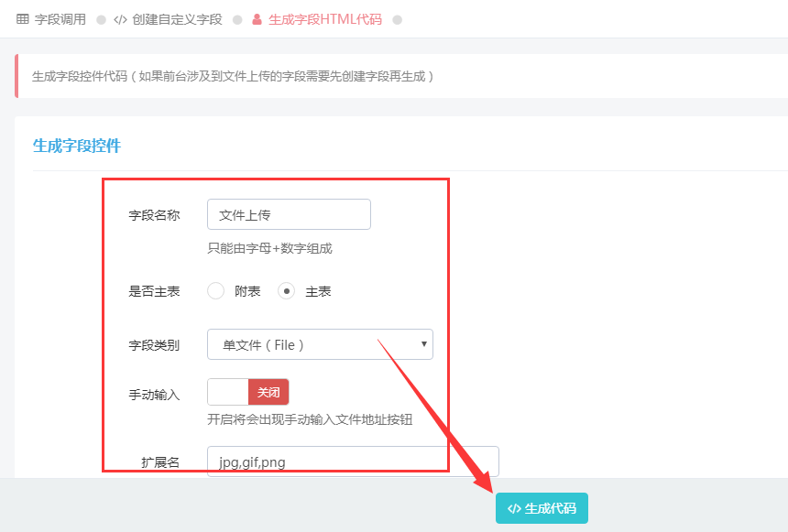Toggle the 手动输入 switch showing 关闭
Screen dimensions: 788x532
tap(248, 392)
